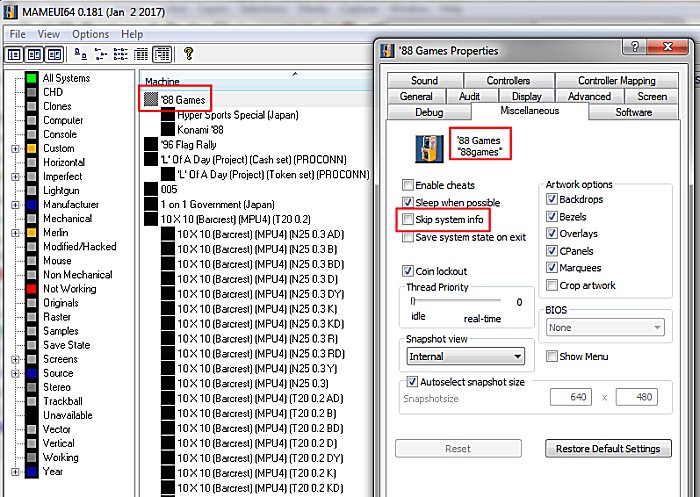Click the '96 Flag Rally machine icon
The width and height of the screenshot is (700, 497).
click(x=151, y=145)
